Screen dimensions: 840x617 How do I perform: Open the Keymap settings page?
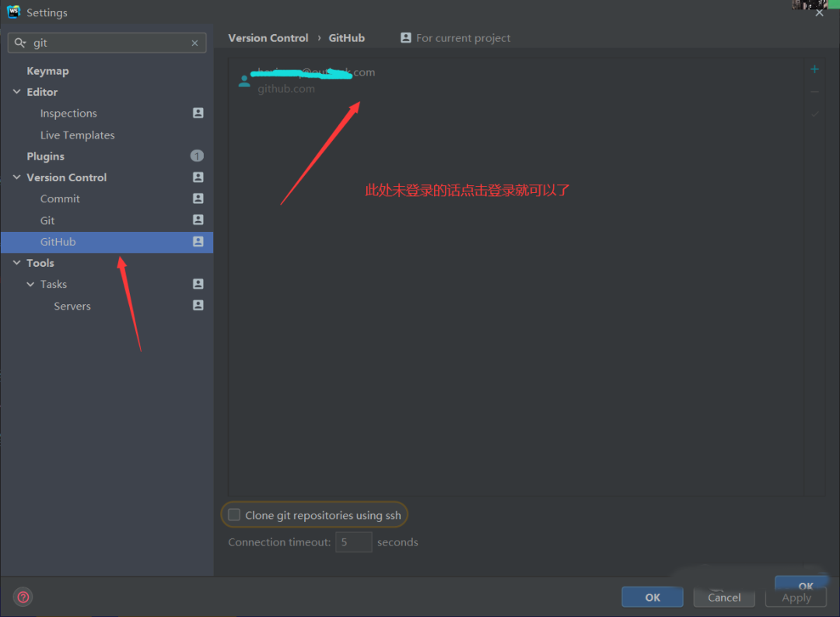[x=47, y=71]
